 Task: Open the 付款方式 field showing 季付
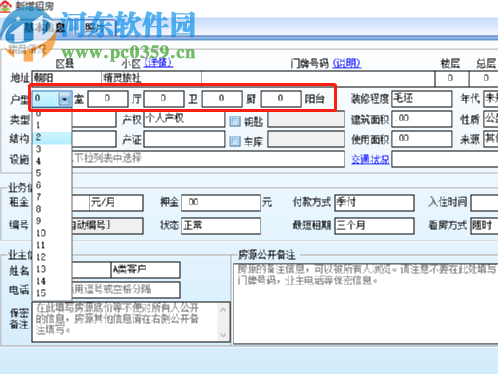pos(374,203)
